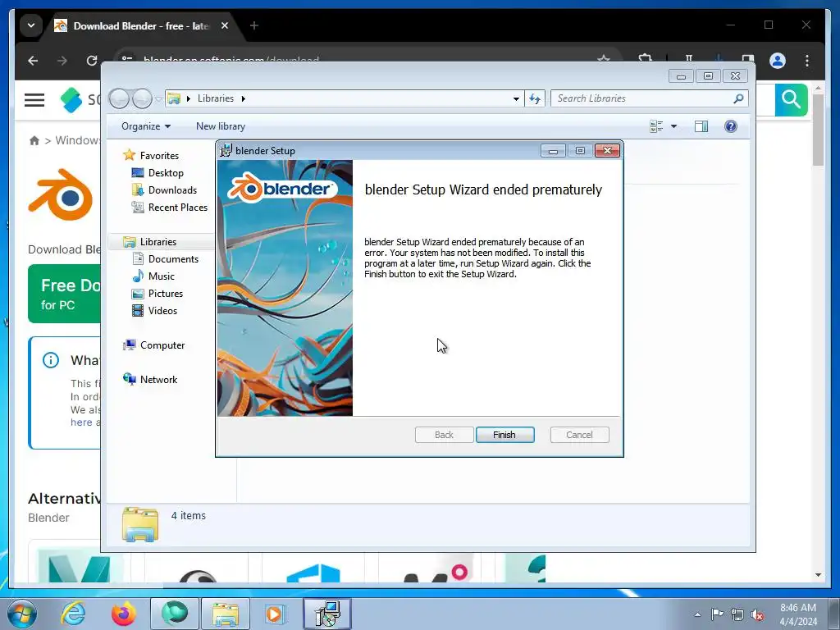Reload the Softonic page
Image resolution: width=840 pixels, height=630 pixels.
tap(92, 61)
